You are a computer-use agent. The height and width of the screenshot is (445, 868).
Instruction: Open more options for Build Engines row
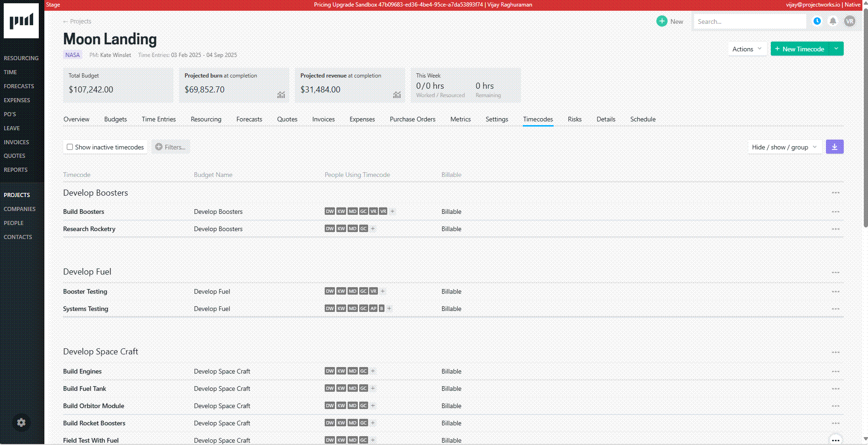pos(835,371)
